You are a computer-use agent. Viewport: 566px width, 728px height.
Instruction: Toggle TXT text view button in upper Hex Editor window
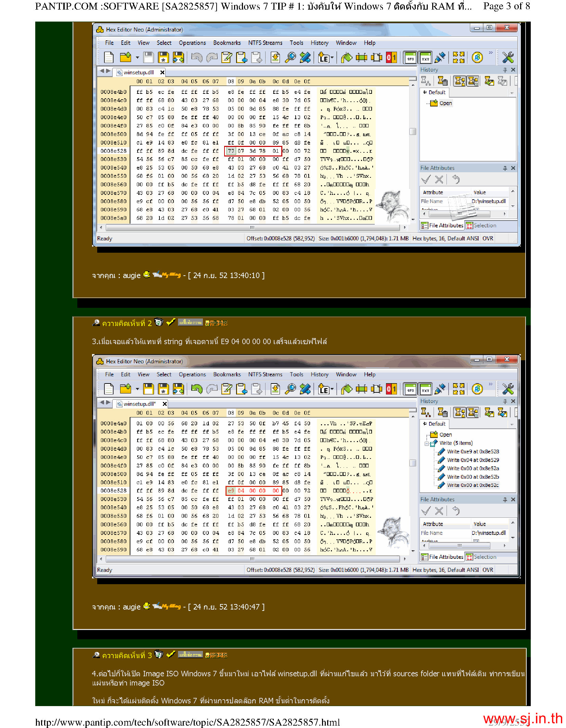tap(425, 57)
